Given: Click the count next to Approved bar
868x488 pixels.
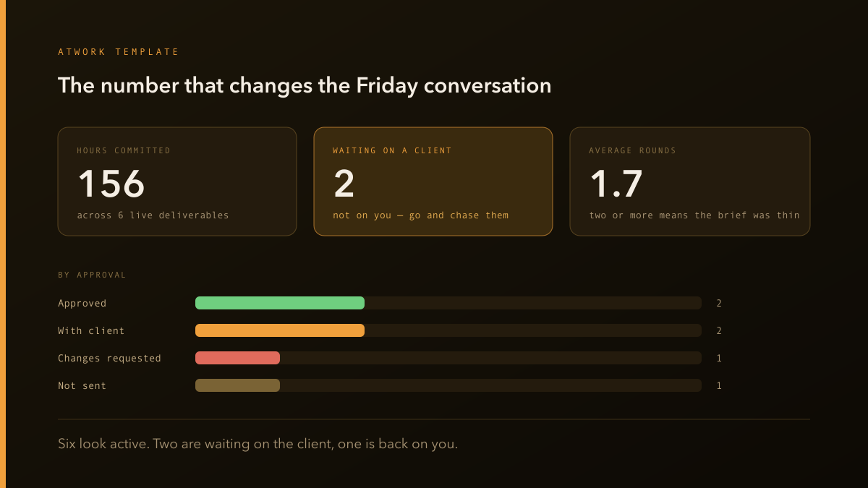Looking at the screenshot, I should 719,303.
